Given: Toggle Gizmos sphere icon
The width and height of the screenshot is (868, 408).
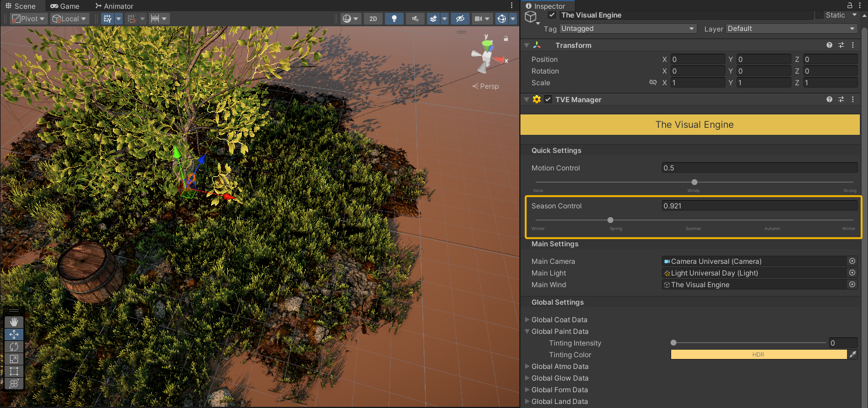Looking at the screenshot, I should 501,19.
